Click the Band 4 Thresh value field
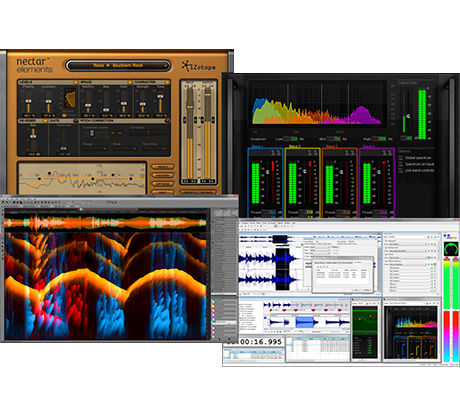 [381, 212]
